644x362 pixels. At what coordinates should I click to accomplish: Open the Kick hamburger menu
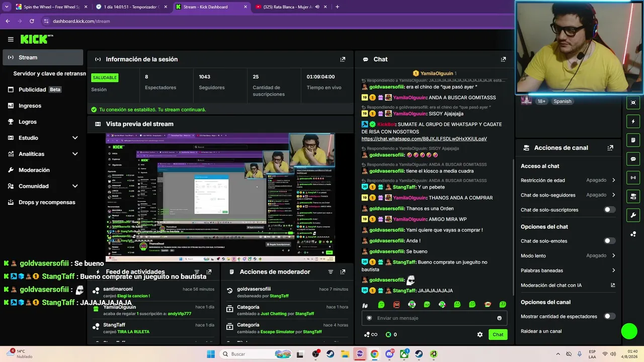click(11, 39)
